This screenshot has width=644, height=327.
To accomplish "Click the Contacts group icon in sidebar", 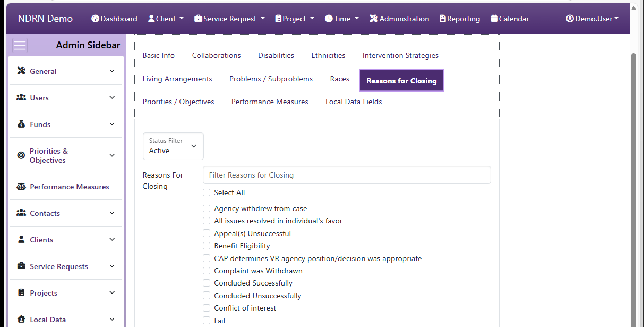I will (x=21, y=213).
